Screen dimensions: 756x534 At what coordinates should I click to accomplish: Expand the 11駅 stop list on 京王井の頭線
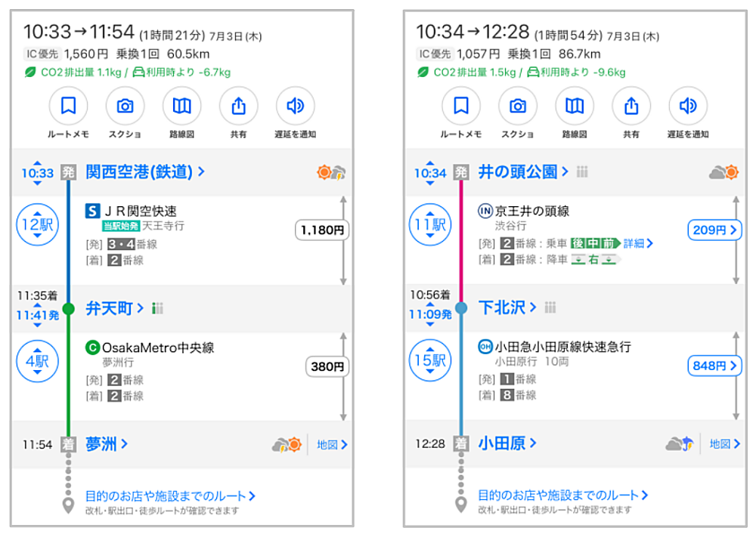[430, 224]
